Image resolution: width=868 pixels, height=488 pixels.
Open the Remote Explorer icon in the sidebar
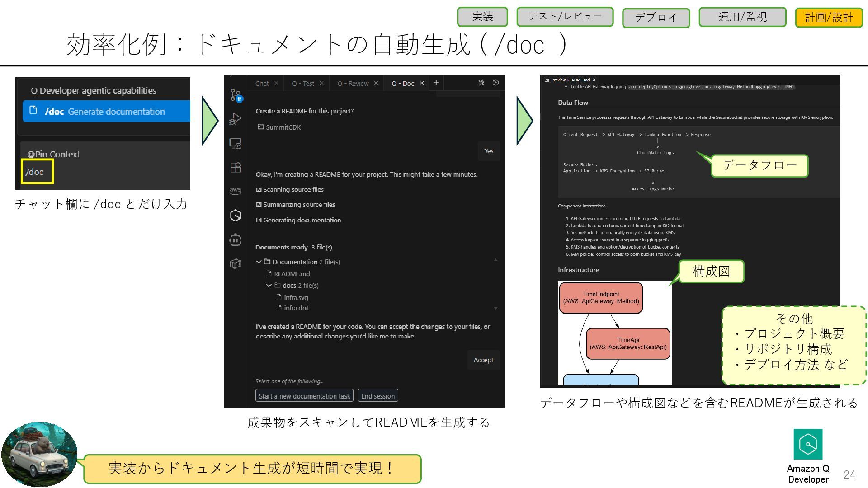tap(236, 143)
